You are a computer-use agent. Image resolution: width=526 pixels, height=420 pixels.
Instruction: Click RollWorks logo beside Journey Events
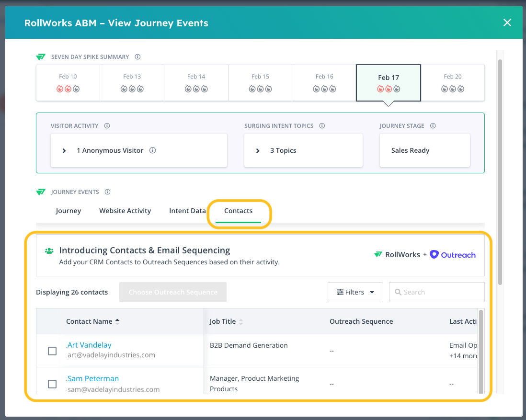coord(41,192)
